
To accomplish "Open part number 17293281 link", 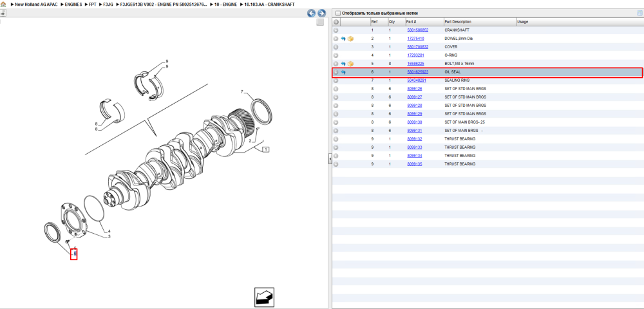I will click(x=415, y=55).
